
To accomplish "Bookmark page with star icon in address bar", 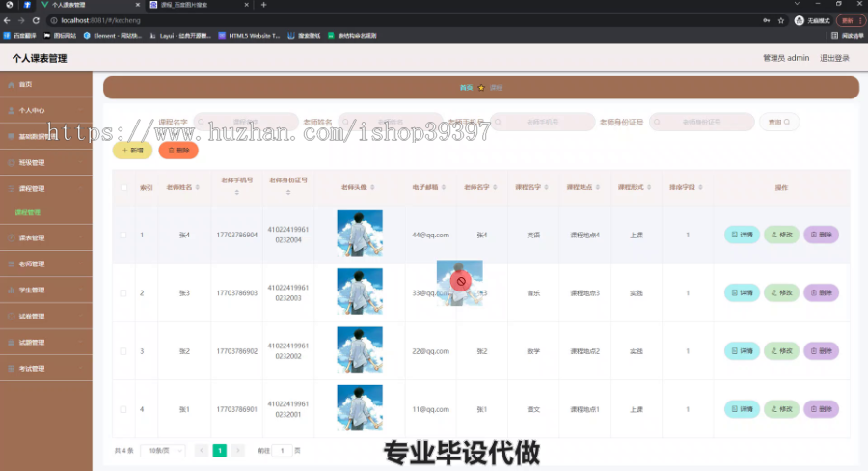I will 781,20.
